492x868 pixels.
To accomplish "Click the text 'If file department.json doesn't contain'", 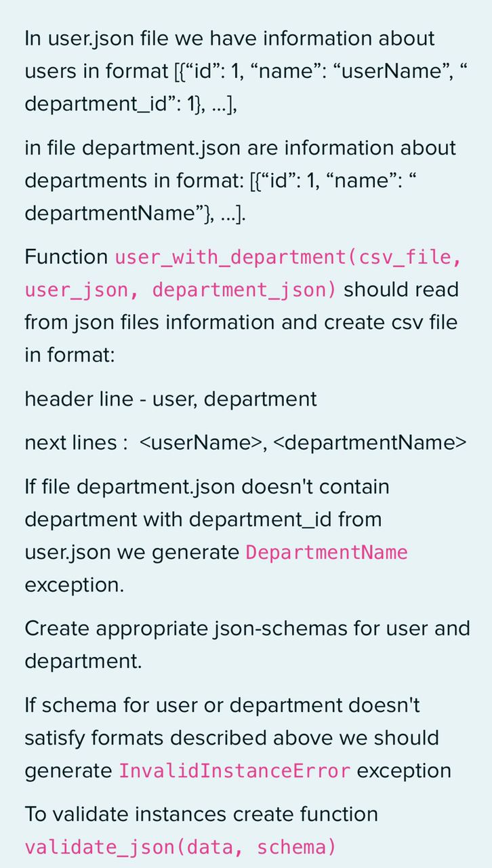I will [x=207, y=487].
